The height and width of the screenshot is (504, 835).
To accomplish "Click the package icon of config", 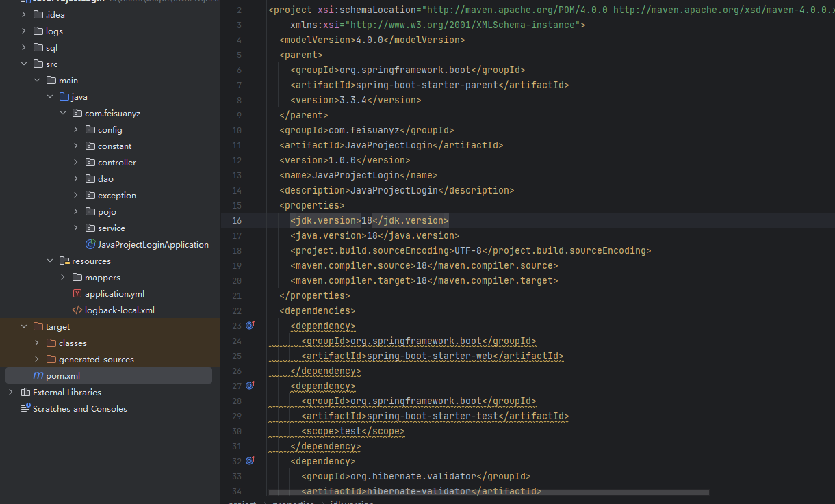I will tap(90, 129).
